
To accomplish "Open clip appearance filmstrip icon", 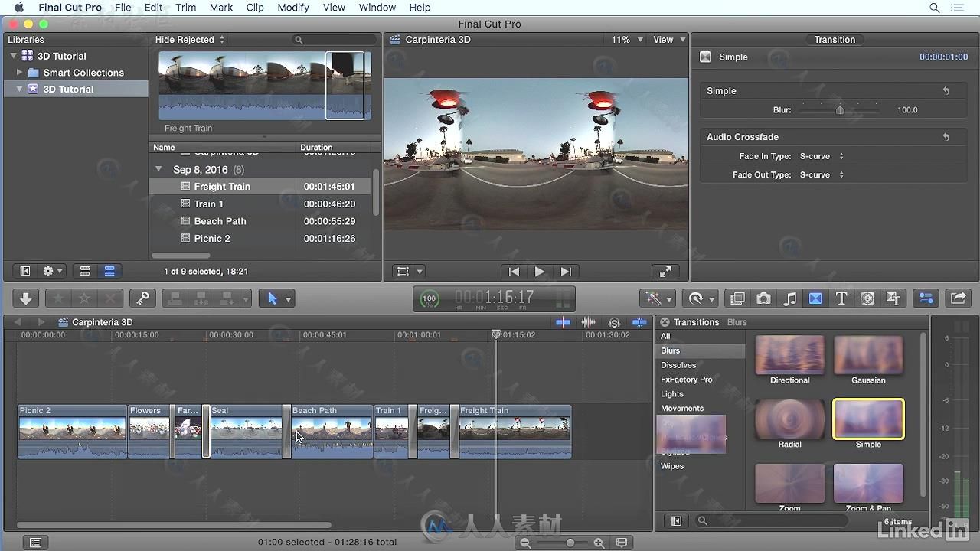I will pyautogui.click(x=621, y=543).
